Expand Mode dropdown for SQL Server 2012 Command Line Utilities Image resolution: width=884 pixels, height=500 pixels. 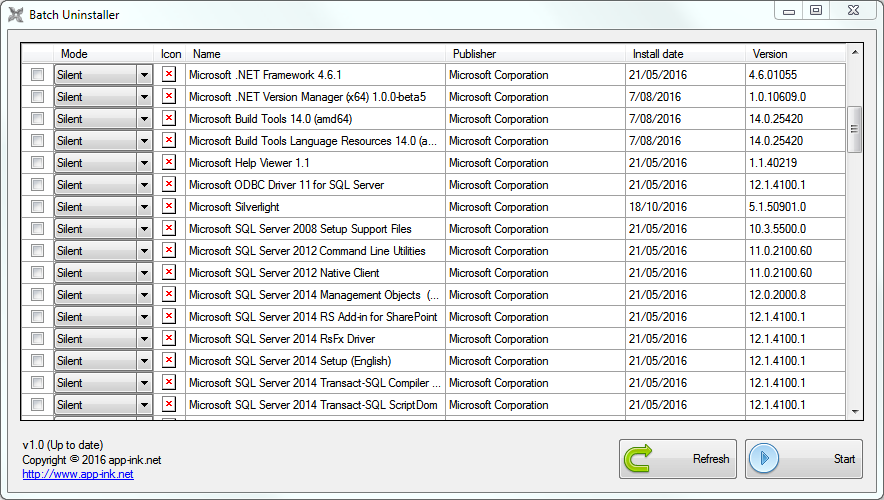[x=144, y=251]
